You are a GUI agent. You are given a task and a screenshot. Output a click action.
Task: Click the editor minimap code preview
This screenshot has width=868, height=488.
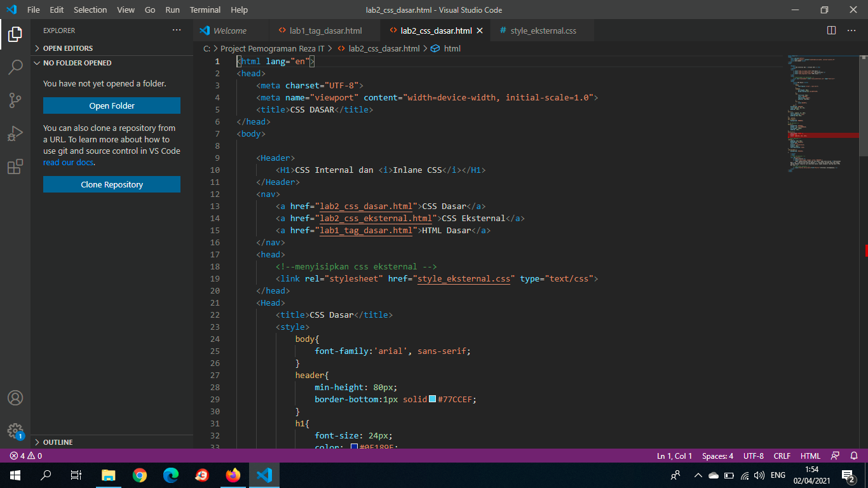click(824, 114)
